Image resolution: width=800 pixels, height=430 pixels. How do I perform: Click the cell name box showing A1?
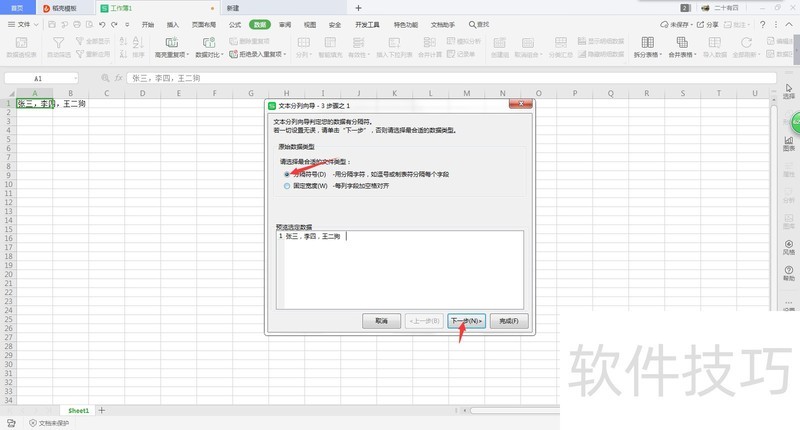41,79
